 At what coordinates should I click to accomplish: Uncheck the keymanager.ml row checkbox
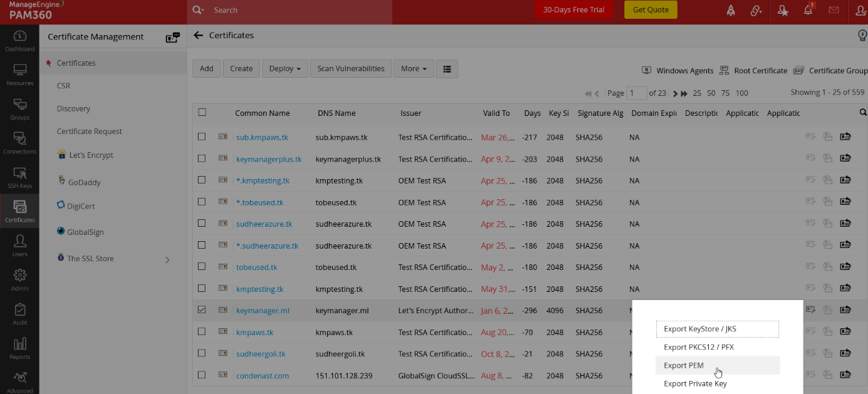coord(202,309)
